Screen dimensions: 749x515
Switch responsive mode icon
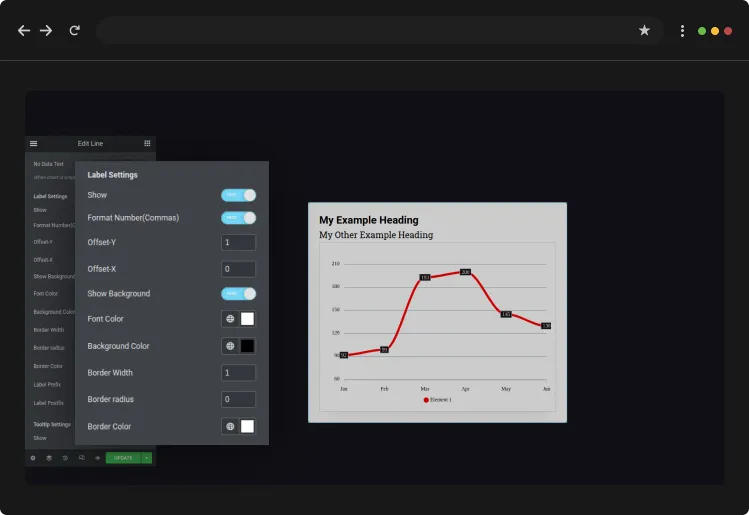pyautogui.click(x=82, y=458)
